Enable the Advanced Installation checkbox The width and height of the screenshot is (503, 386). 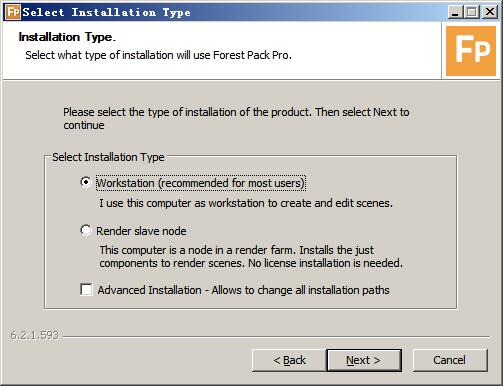pos(86,289)
